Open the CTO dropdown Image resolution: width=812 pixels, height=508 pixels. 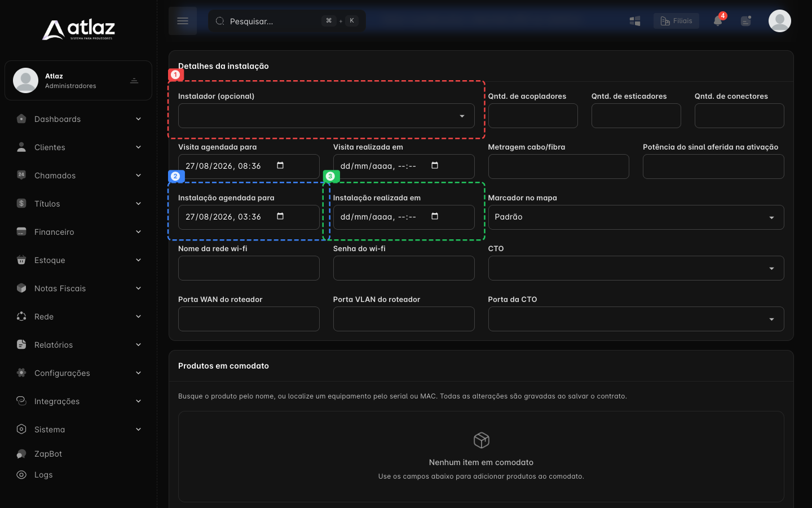pos(636,268)
